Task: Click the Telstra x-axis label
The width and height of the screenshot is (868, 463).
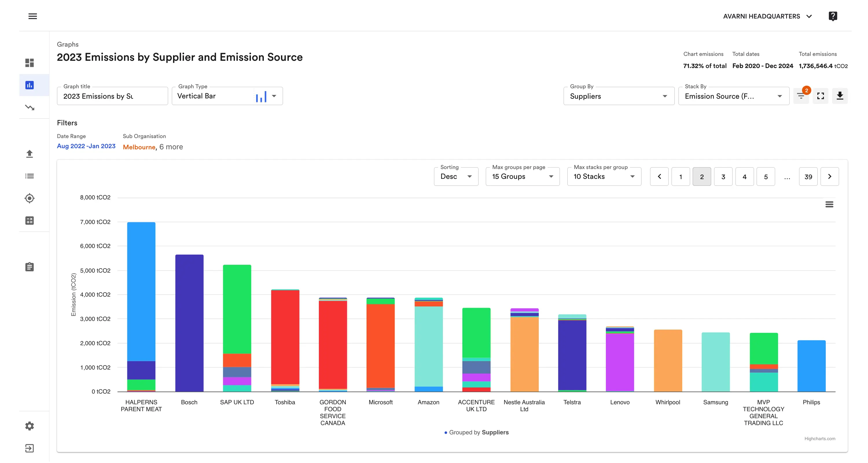Action: (572, 402)
